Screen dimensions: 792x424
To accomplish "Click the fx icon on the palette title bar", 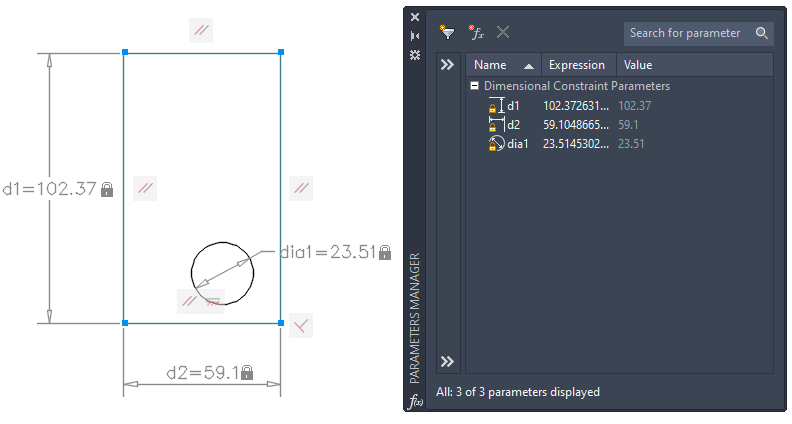I will point(415,402).
